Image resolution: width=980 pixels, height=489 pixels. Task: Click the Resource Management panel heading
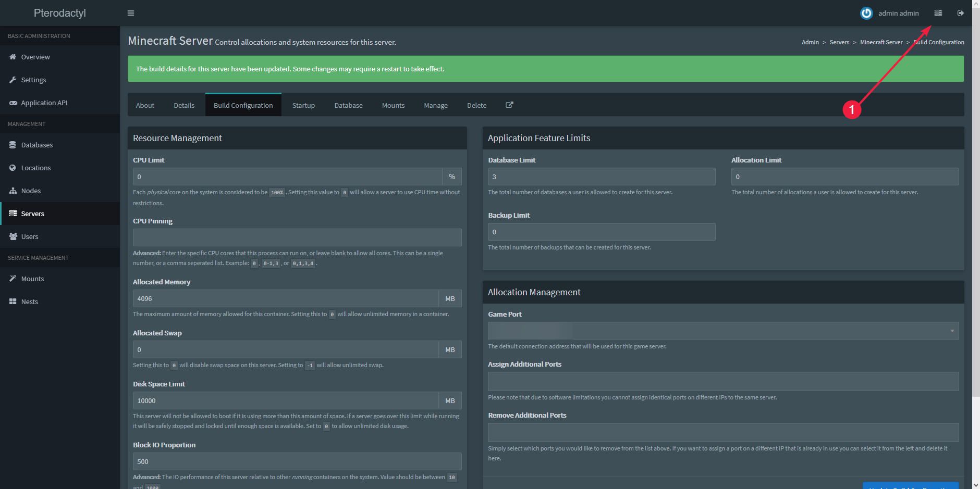pyautogui.click(x=177, y=138)
